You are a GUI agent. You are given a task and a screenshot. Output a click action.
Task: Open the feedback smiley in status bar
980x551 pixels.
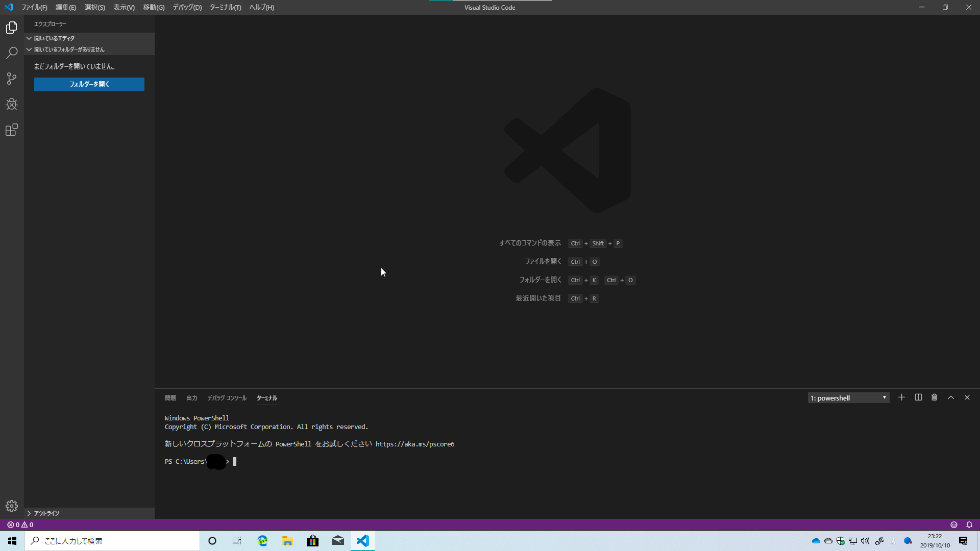(953, 524)
